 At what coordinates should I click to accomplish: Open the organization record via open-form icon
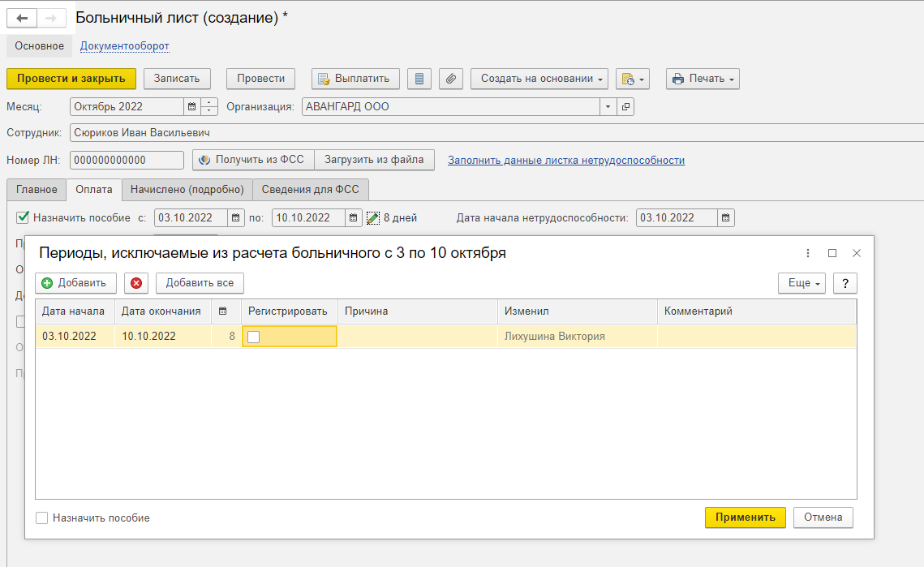pyautogui.click(x=625, y=106)
